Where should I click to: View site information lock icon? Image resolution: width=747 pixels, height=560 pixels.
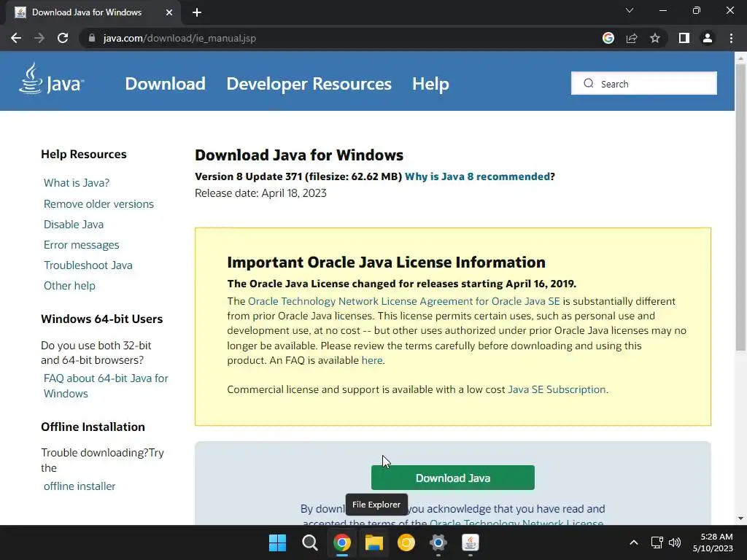[92, 38]
